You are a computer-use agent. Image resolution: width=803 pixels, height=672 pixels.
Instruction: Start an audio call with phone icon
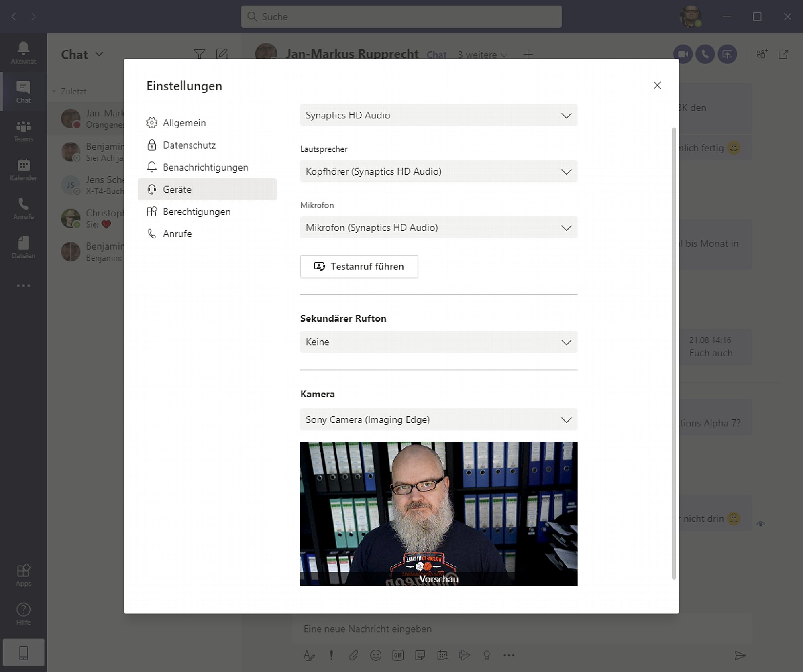[x=705, y=54]
